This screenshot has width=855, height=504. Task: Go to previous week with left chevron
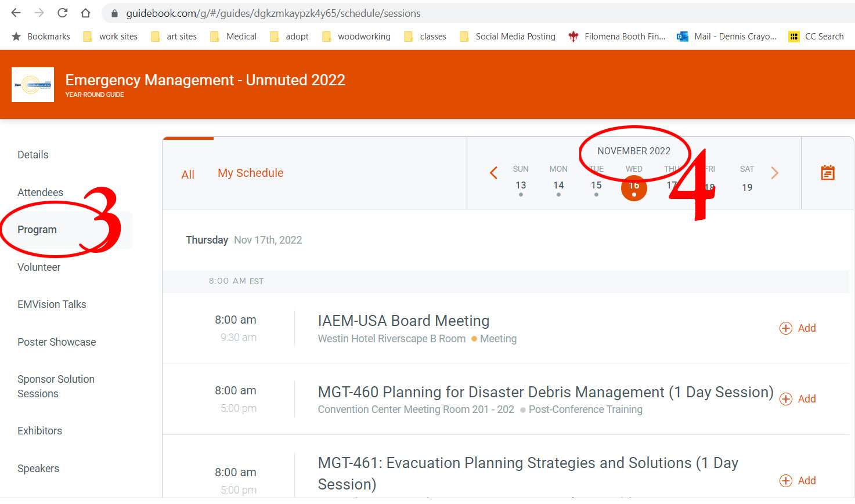click(493, 173)
